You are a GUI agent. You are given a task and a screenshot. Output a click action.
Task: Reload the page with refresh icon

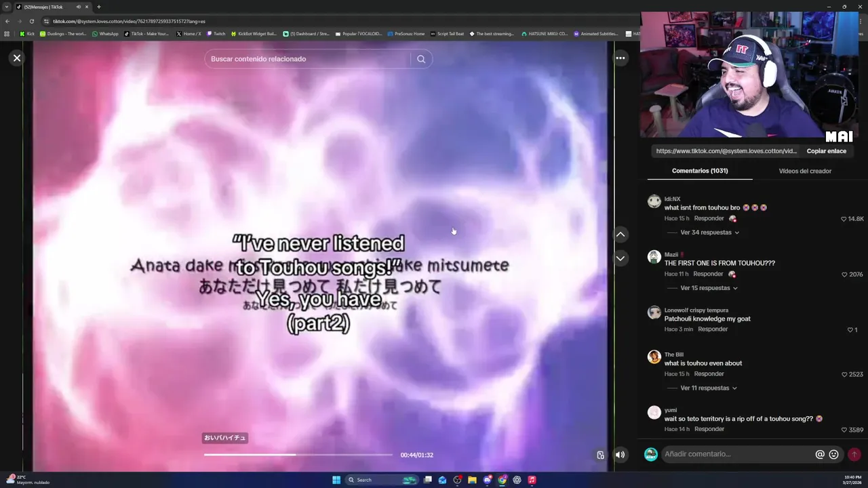[33, 21]
